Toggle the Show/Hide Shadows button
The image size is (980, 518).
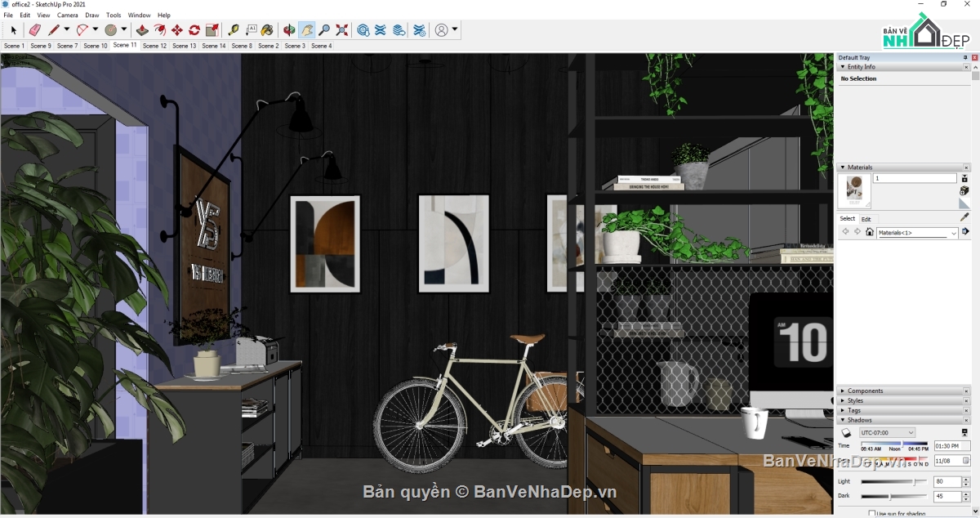846,433
